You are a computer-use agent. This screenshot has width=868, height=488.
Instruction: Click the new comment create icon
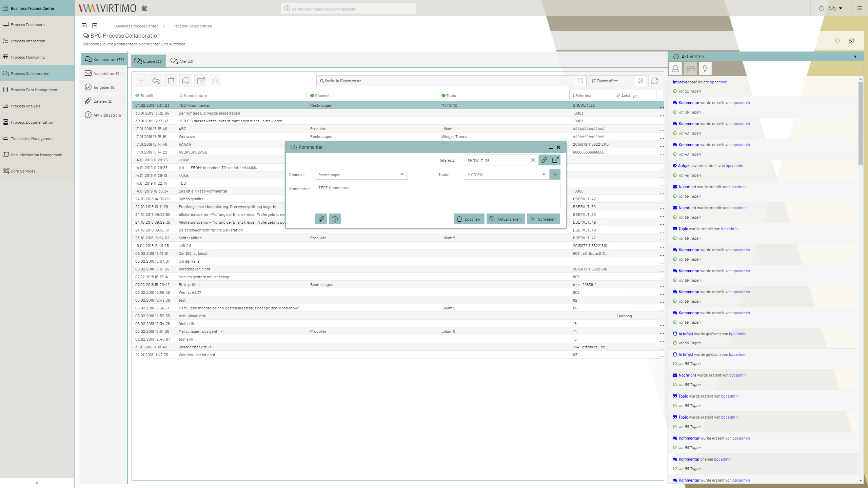141,80
